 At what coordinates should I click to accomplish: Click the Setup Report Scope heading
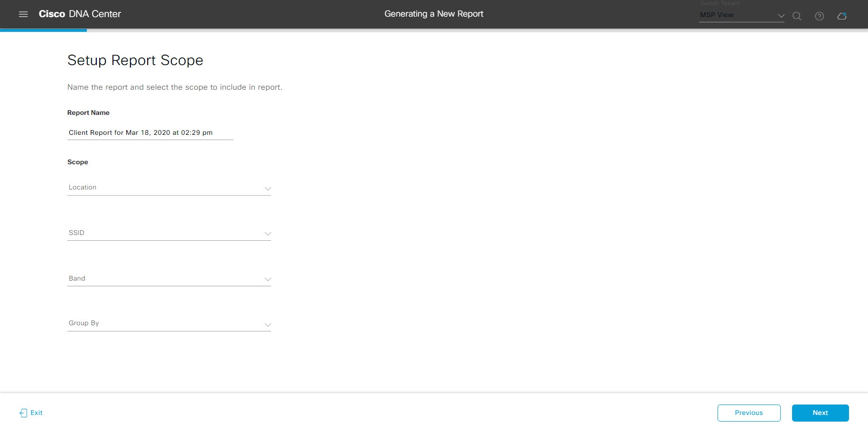pyautogui.click(x=135, y=60)
